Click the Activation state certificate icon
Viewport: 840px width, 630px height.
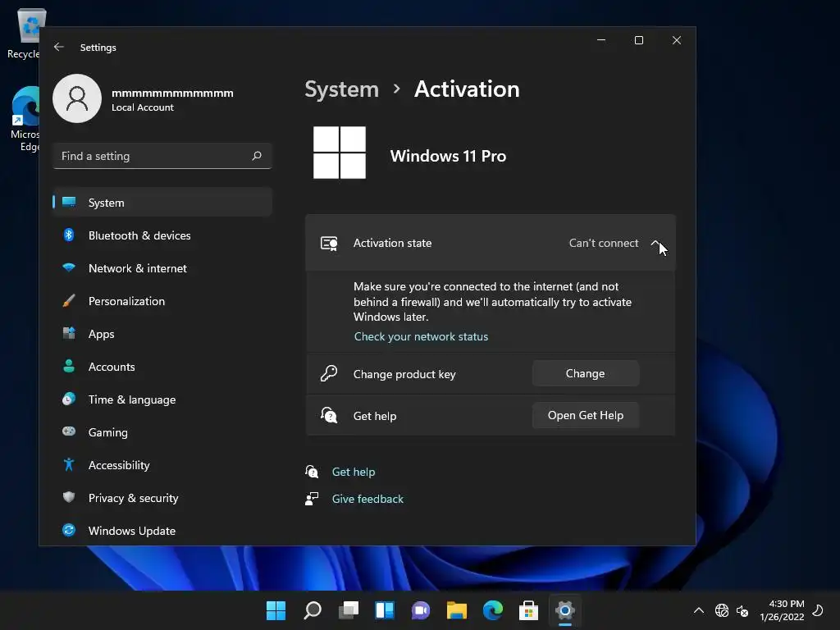[x=329, y=243]
